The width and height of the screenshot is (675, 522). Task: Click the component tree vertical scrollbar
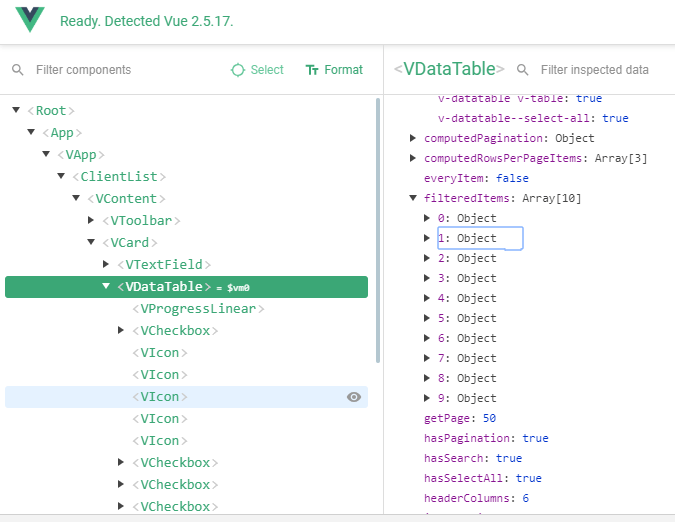(x=377, y=230)
